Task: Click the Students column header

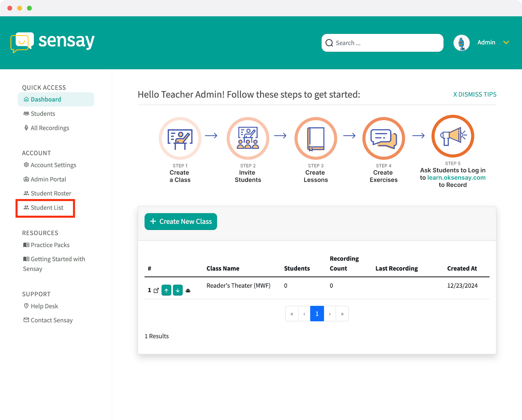Action: click(x=297, y=268)
